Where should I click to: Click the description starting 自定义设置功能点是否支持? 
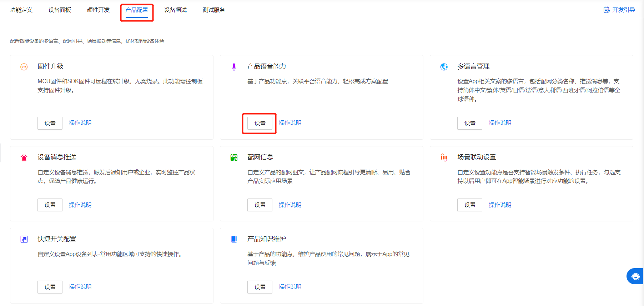(539, 176)
